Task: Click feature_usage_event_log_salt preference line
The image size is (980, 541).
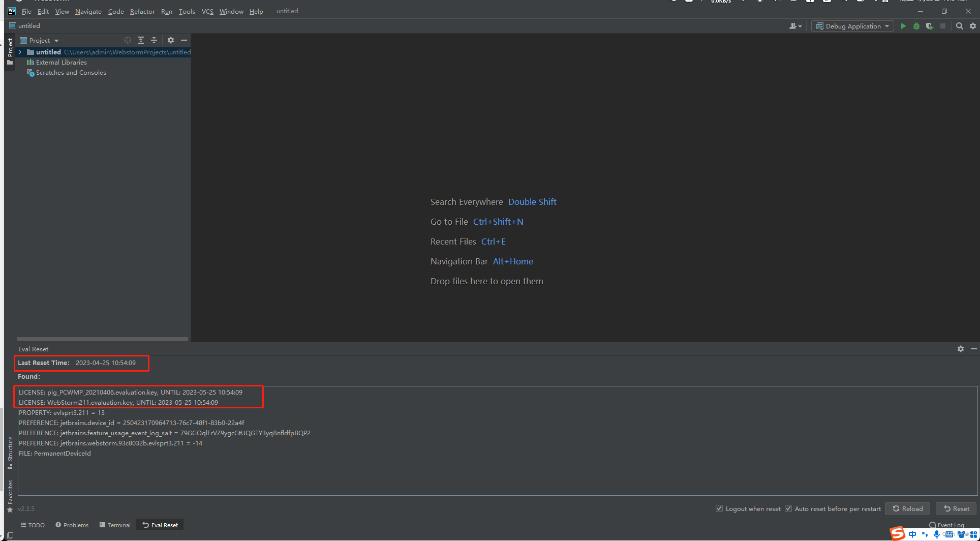Action: click(x=165, y=433)
